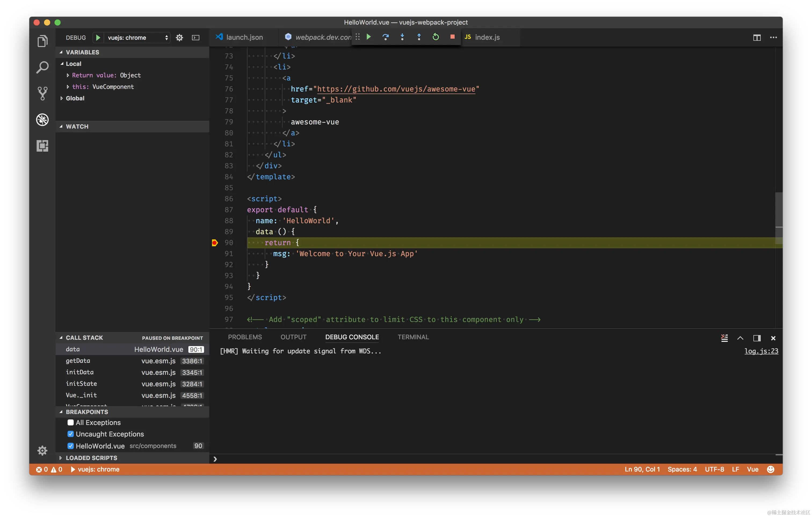Viewport: 812px width, 517px height.
Task: Open Source Control view in activity bar
Action: [x=42, y=93]
